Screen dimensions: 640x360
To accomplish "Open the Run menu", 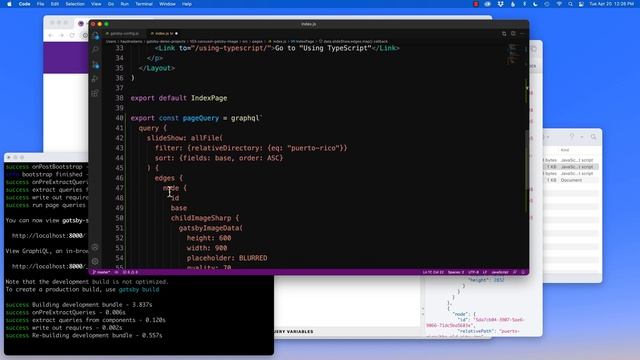I will (x=124, y=4).
